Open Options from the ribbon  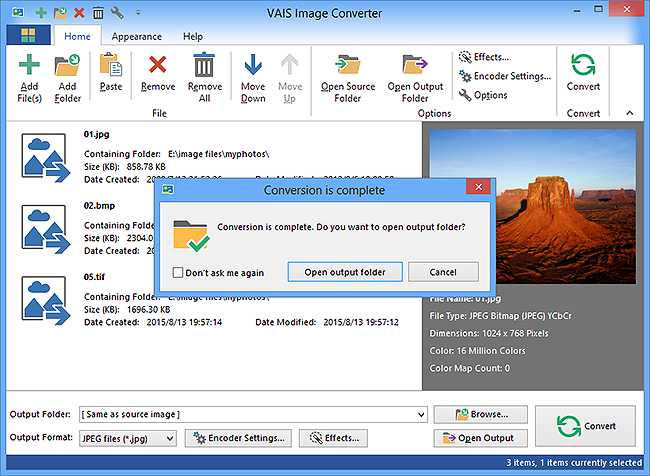483,95
